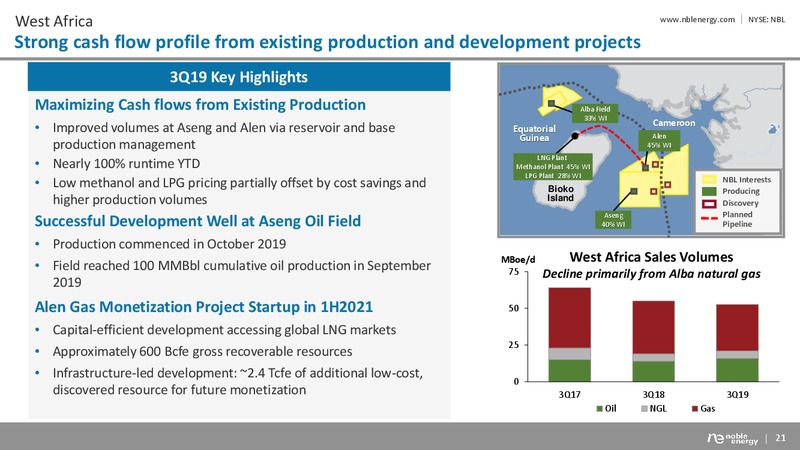
Task: Click the MBoe/d axis unit label
Action: coord(518,260)
